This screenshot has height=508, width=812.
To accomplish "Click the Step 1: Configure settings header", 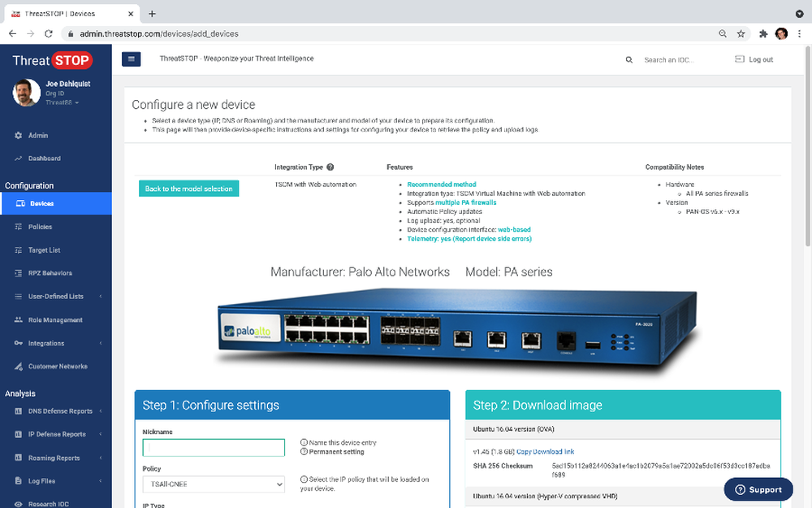I will click(292, 405).
